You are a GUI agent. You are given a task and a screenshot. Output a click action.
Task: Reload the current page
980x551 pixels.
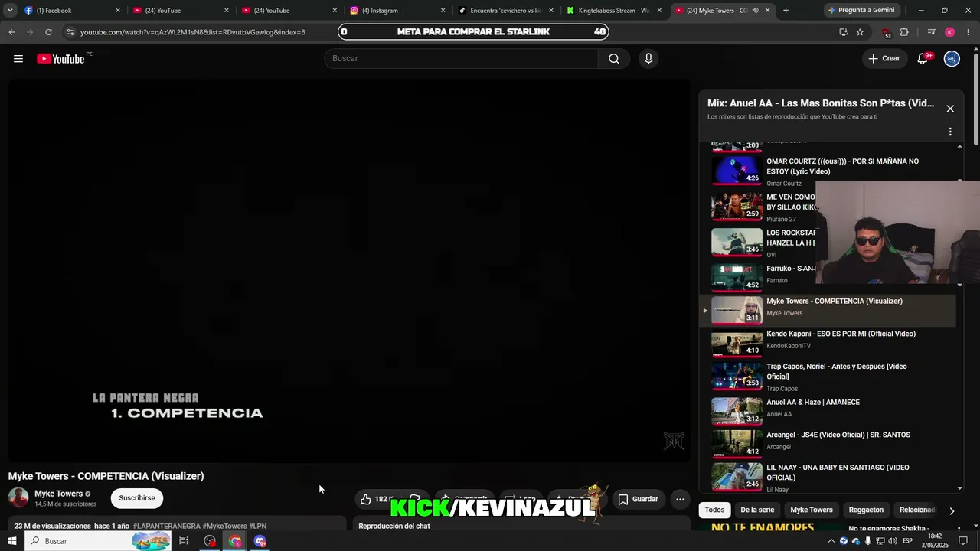coord(48,32)
